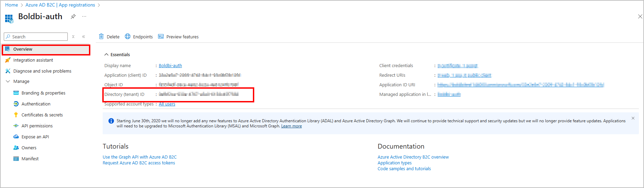Open the All users account types link
This screenshot has width=644, height=188.
click(167, 104)
